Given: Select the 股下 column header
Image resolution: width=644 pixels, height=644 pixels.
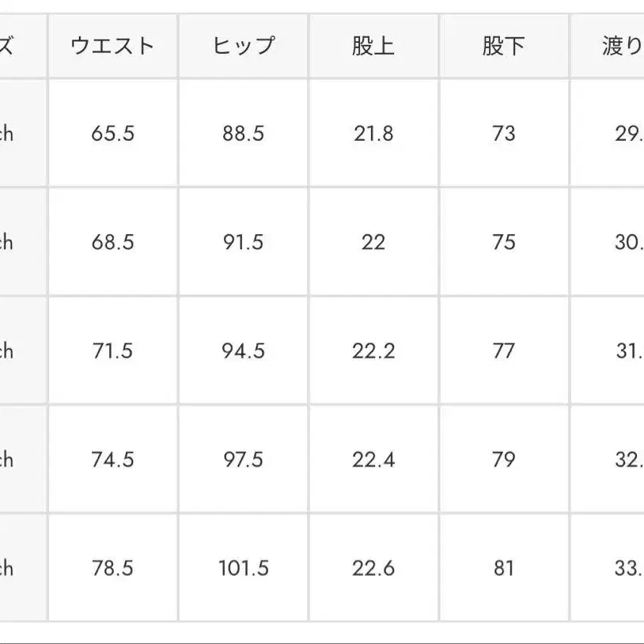Looking at the screenshot, I should click(503, 46).
